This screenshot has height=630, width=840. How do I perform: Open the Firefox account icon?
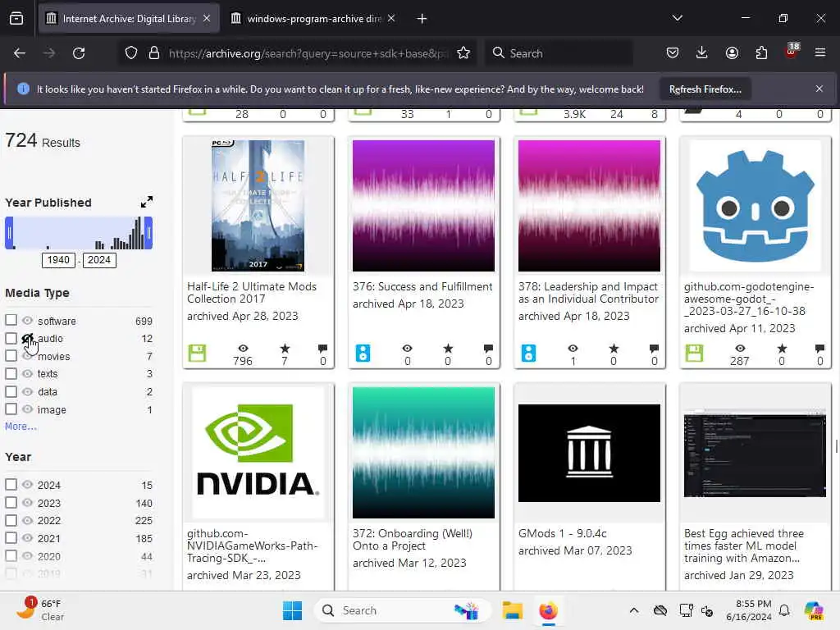[732, 52]
